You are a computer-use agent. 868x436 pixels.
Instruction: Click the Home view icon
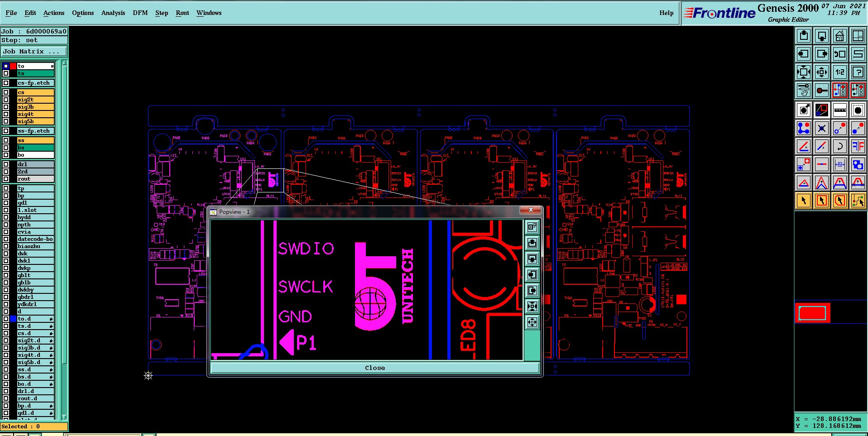(x=840, y=36)
